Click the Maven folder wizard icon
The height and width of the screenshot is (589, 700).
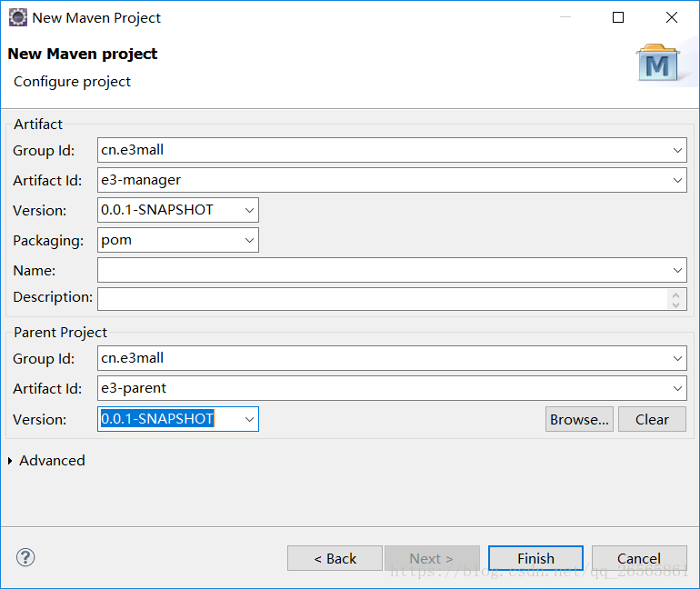(657, 63)
